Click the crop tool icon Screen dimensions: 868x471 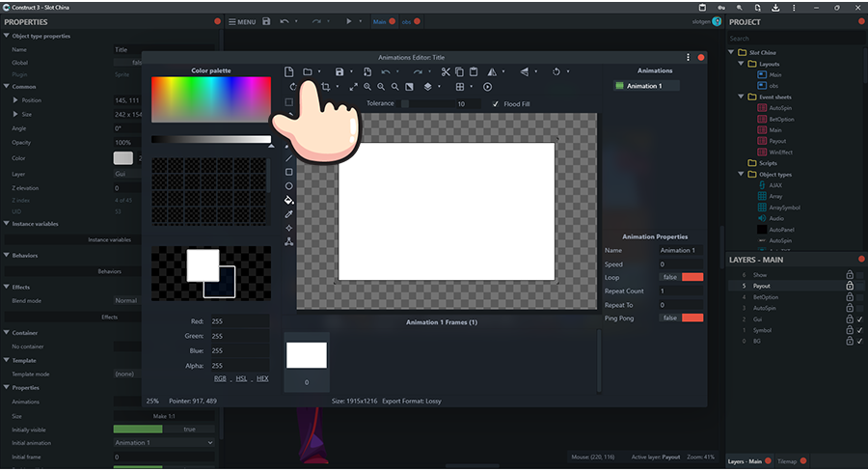point(326,87)
